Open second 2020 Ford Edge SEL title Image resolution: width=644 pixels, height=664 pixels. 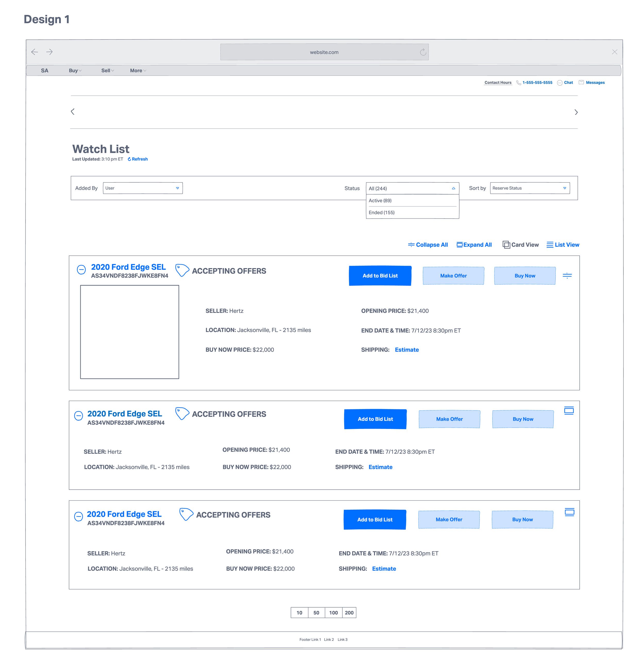click(125, 414)
